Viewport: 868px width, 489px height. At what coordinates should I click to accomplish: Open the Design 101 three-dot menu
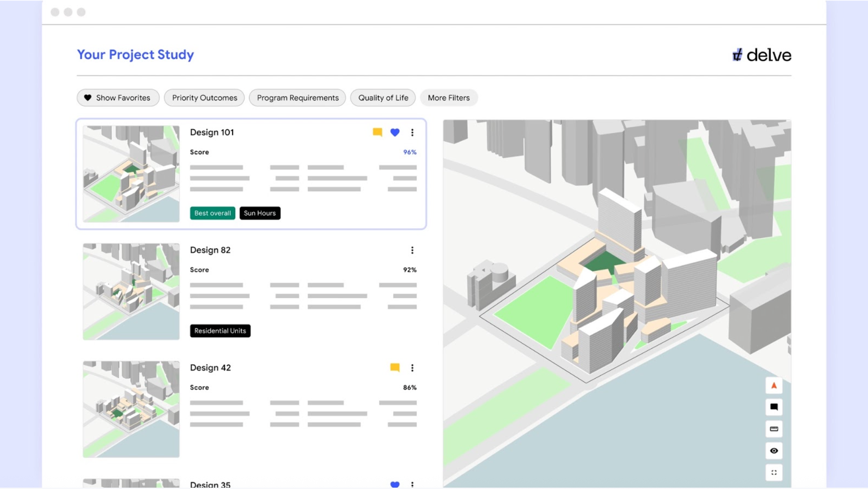point(412,132)
